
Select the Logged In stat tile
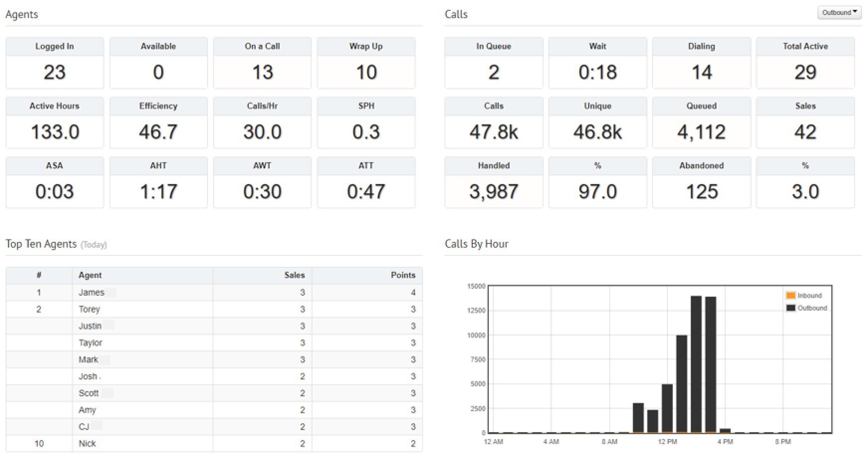[x=55, y=63]
